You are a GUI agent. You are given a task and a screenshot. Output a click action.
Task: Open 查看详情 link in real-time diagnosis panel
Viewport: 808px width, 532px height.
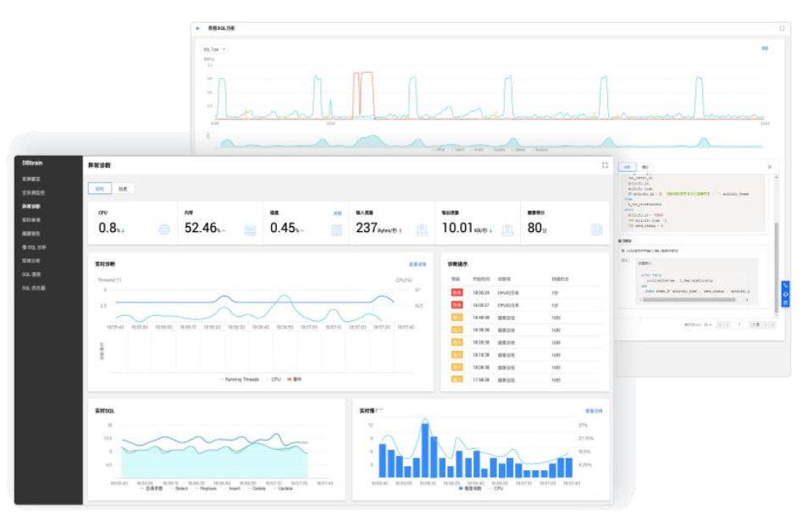pyautogui.click(x=418, y=264)
